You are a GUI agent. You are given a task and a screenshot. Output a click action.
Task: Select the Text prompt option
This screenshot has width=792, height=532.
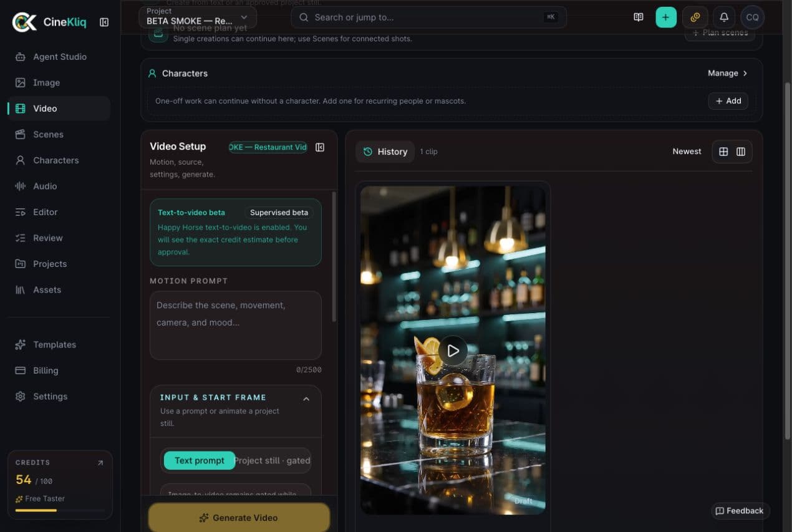(200, 460)
